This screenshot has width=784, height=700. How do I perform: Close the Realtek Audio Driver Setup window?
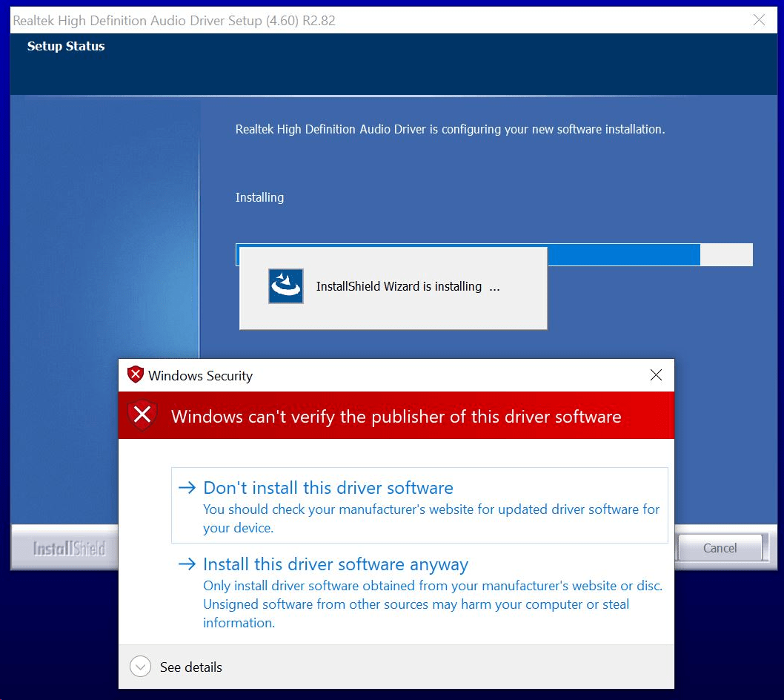pos(759,20)
